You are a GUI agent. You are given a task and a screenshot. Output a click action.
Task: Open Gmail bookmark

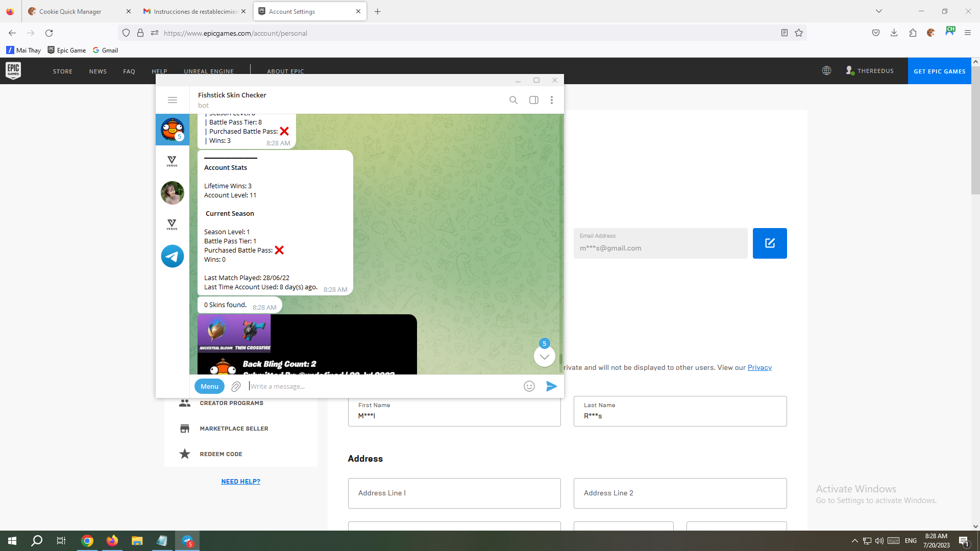coord(105,50)
